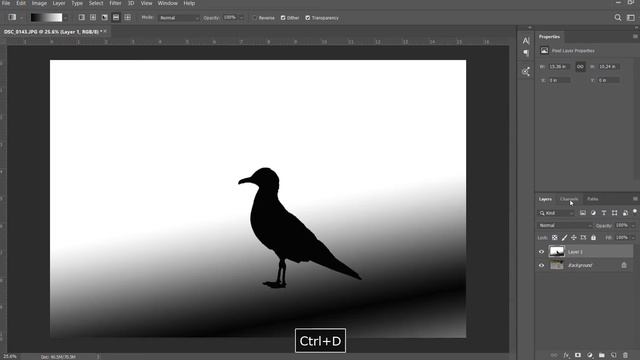Open the Kind layer filter dropdown

556,213
